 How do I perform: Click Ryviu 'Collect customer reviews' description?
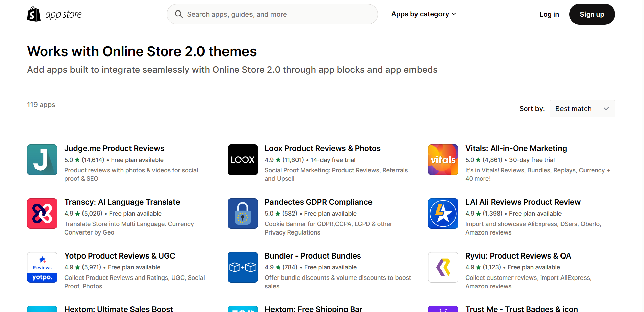tap(528, 282)
